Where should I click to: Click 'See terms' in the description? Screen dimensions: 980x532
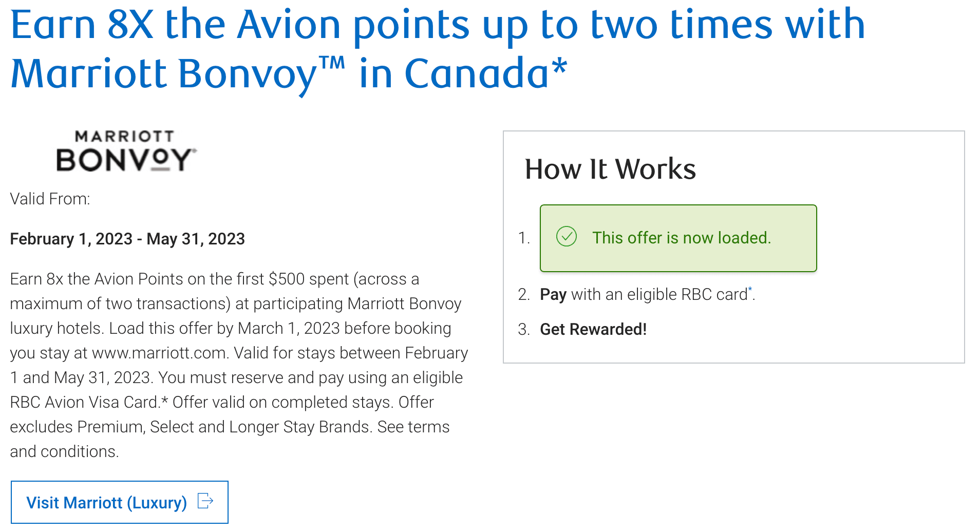(x=413, y=427)
